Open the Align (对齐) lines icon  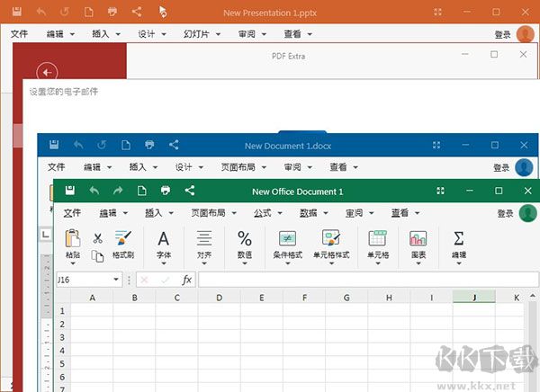point(204,238)
